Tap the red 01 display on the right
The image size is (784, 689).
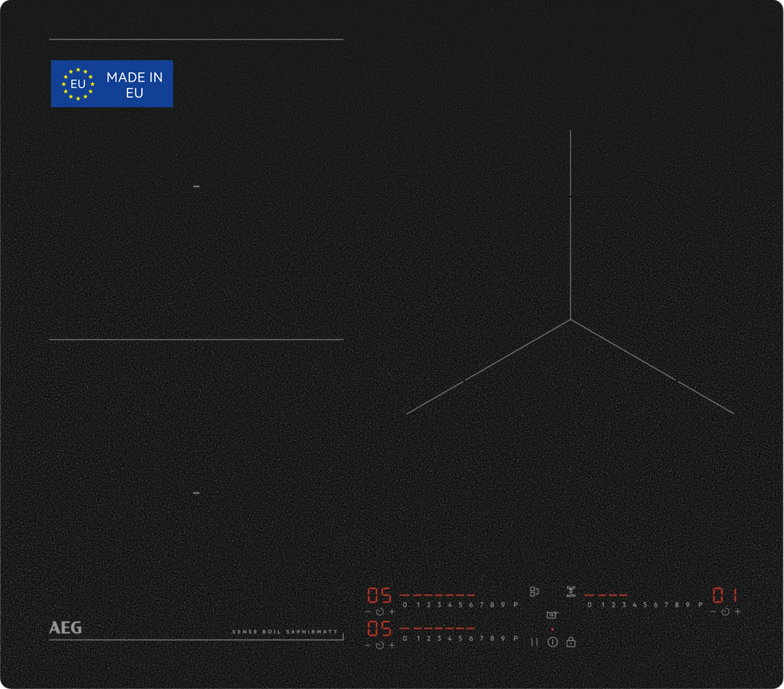(x=725, y=595)
